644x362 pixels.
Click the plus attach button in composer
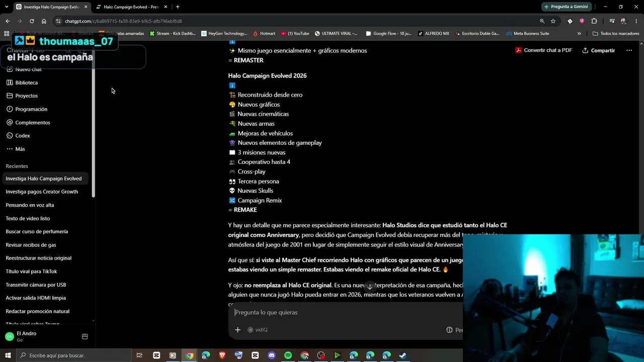click(x=237, y=330)
